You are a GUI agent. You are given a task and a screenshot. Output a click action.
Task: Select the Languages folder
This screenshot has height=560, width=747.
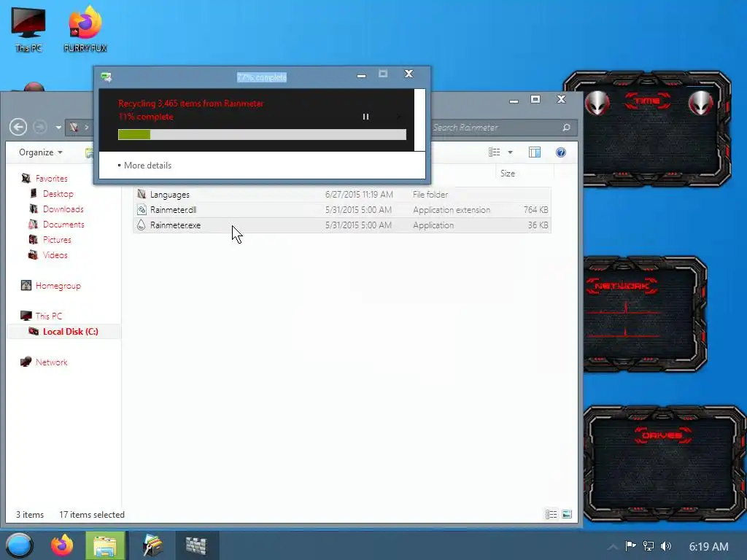[x=341, y=194]
